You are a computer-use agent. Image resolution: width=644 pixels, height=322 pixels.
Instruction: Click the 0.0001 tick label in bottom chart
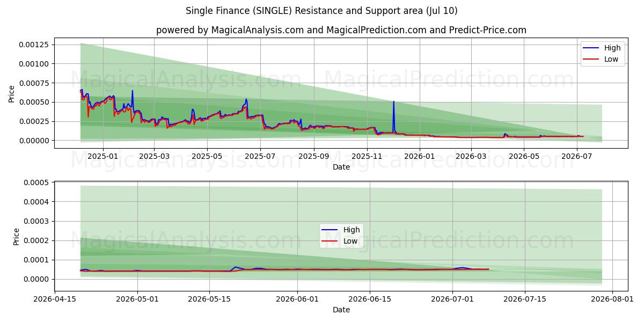coord(36,260)
